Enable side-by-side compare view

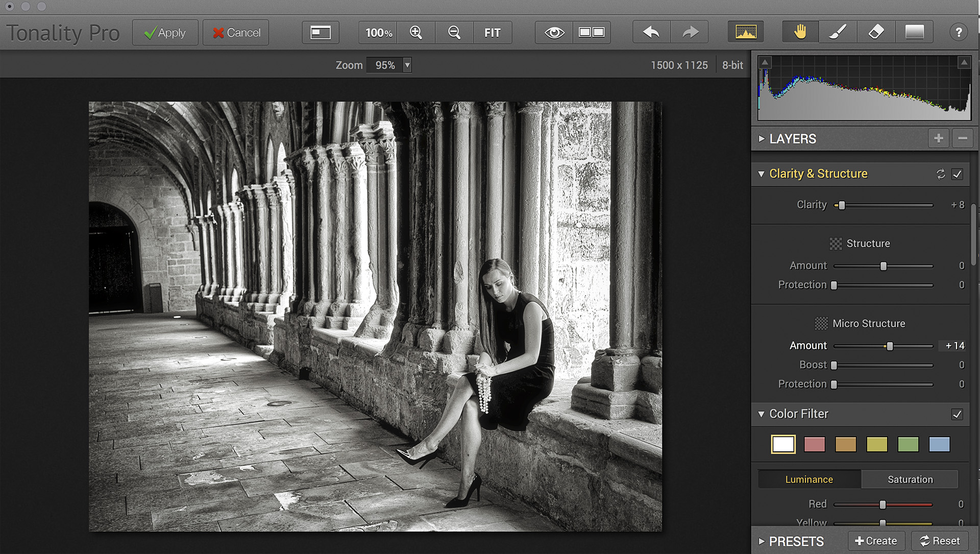592,33
